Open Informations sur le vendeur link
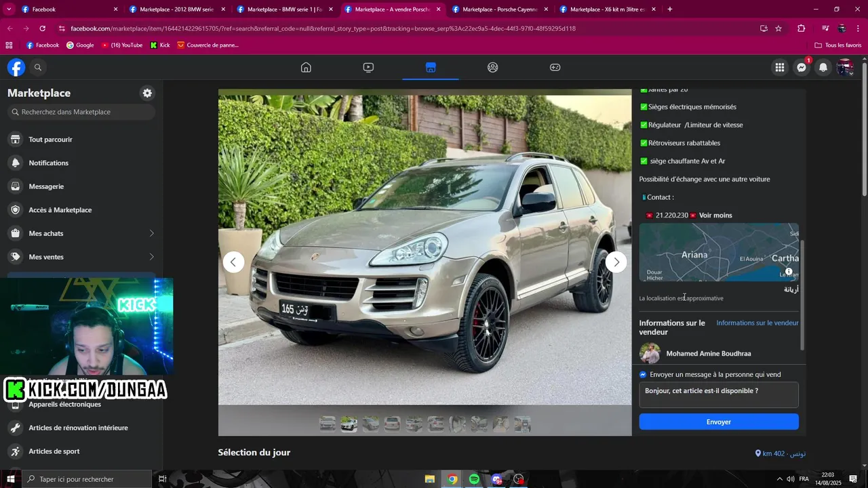 click(757, 323)
